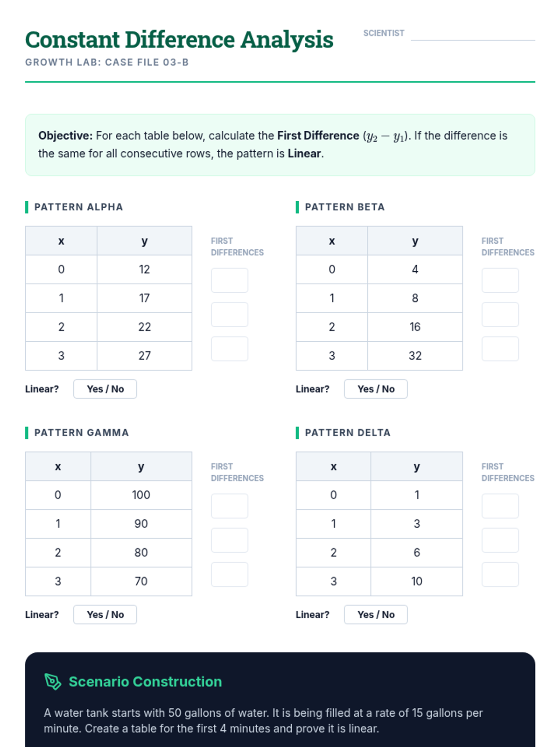The width and height of the screenshot is (560, 747).
Task: Click Pattern Gamma bottom difference box
Action: pos(229,574)
